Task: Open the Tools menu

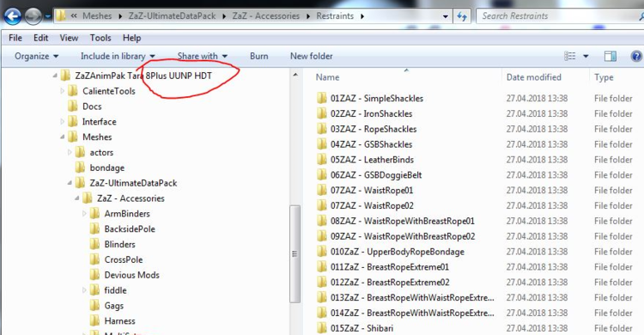Action: [x=100, y=38]
